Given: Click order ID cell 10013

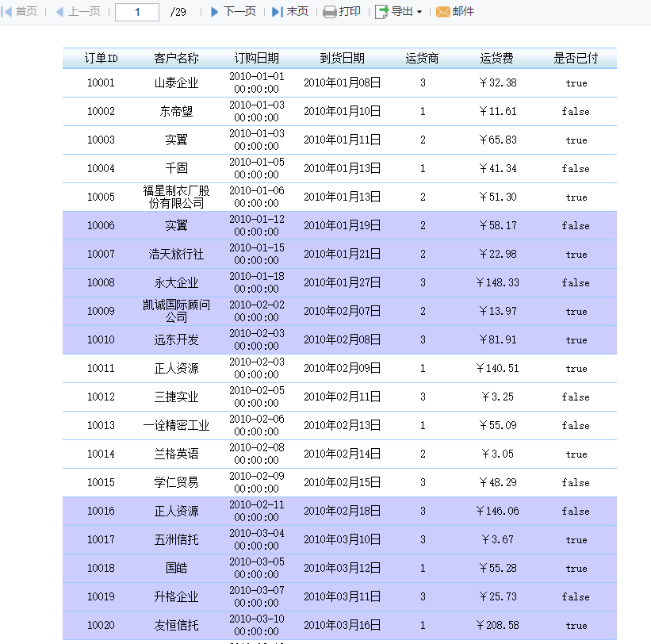Looking at the screenshot, I should tap(101, 426).
